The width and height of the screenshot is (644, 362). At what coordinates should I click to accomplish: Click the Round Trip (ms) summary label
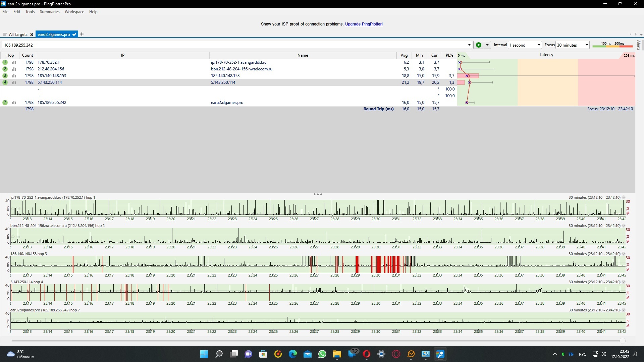click(x=378, y=109)
